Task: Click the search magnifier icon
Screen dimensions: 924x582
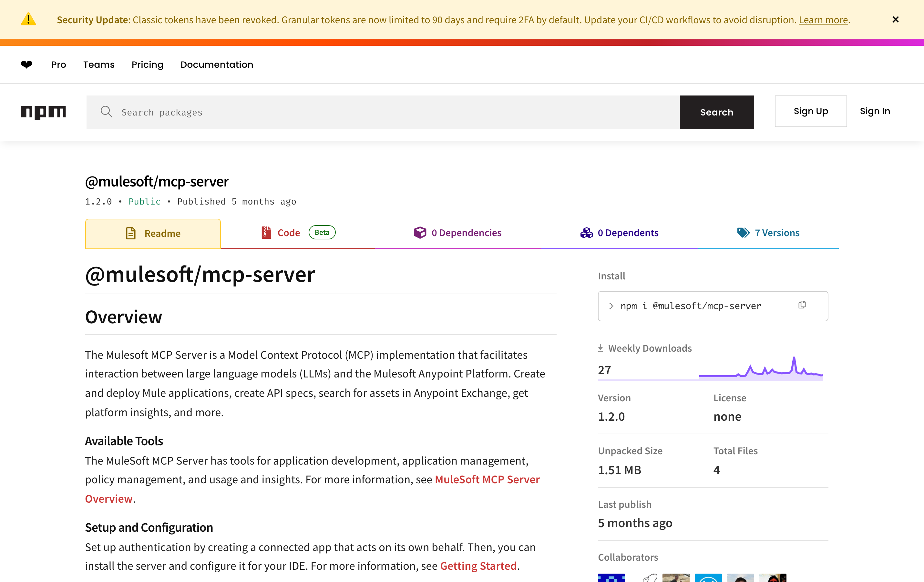Action: [106, 112]
